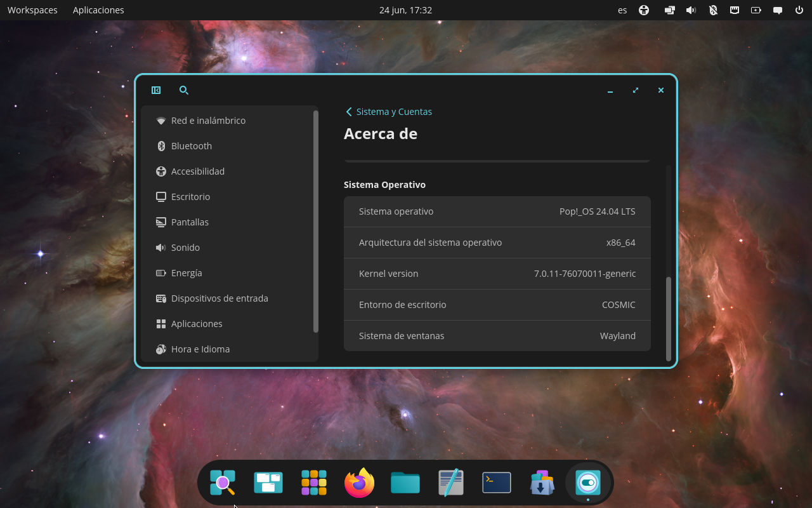Open Energía power settings
This screenshot has width=812, height=508.
[x=229, y=273]
